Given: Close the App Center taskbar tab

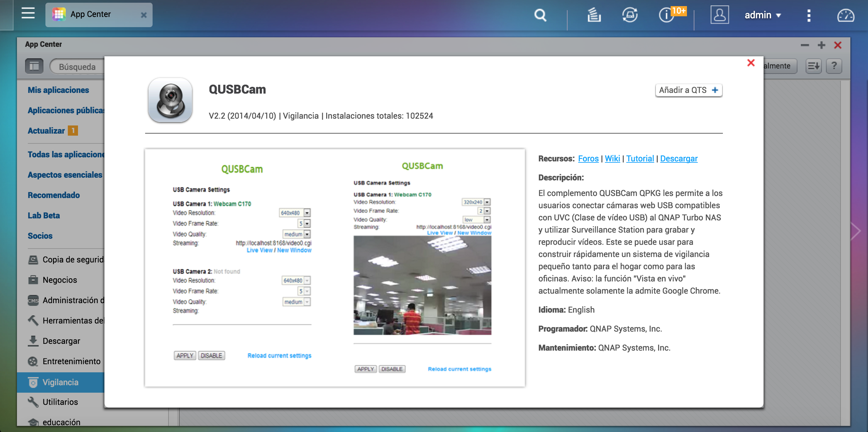Looking at the screenshot, I should click(144, 15).
